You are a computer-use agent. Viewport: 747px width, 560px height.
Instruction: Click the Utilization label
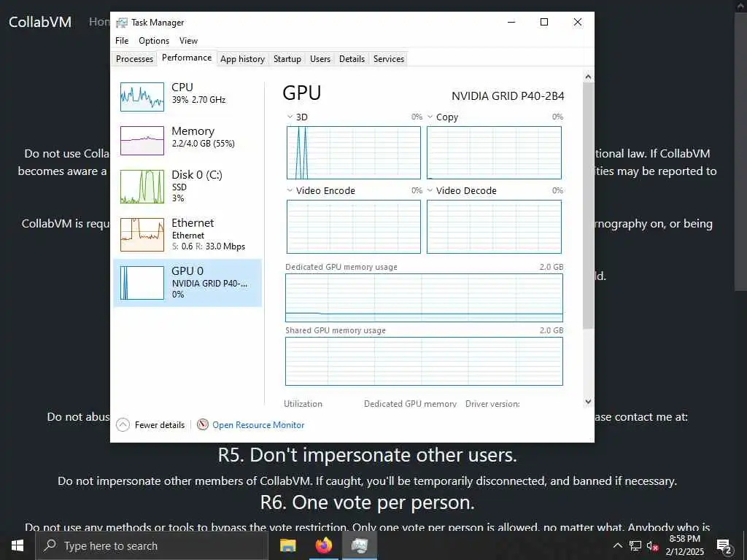pos(303,404)
